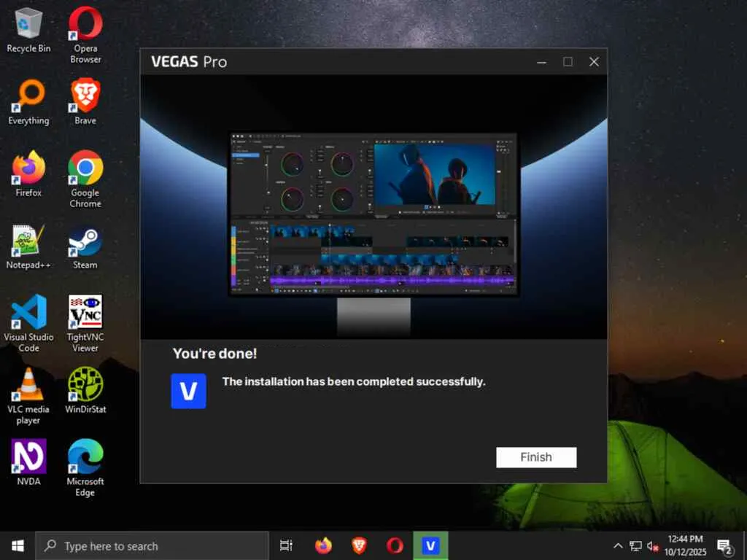
Task: Select the Opera Browser desktop shortcut
Action: tap(85, 35)
